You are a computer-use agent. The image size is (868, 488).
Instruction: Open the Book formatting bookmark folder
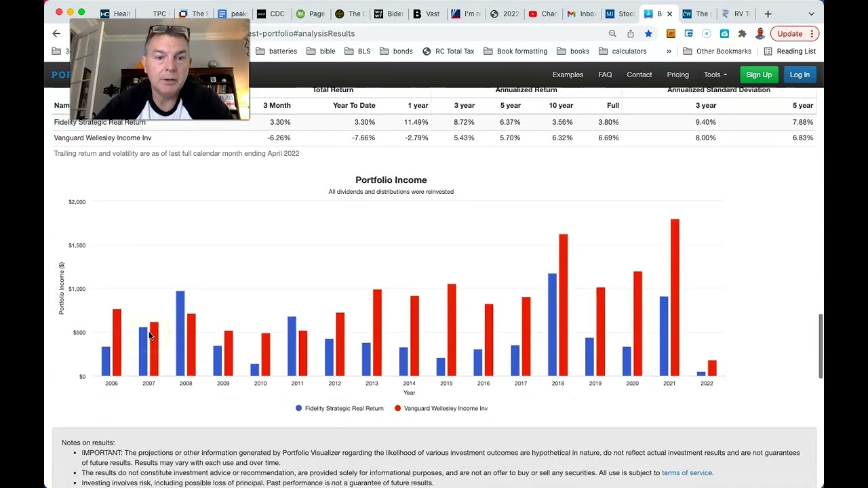tap(515, 51)
